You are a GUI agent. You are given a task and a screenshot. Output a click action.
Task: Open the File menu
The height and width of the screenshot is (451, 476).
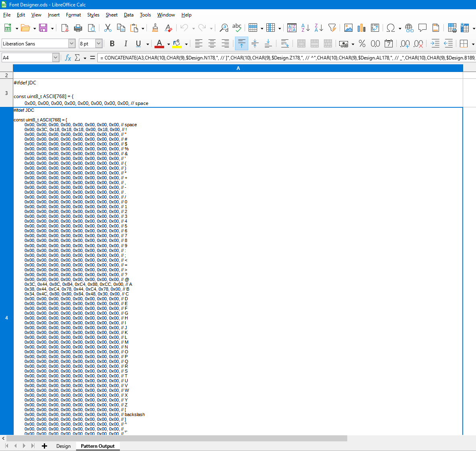tap(7, 15)
